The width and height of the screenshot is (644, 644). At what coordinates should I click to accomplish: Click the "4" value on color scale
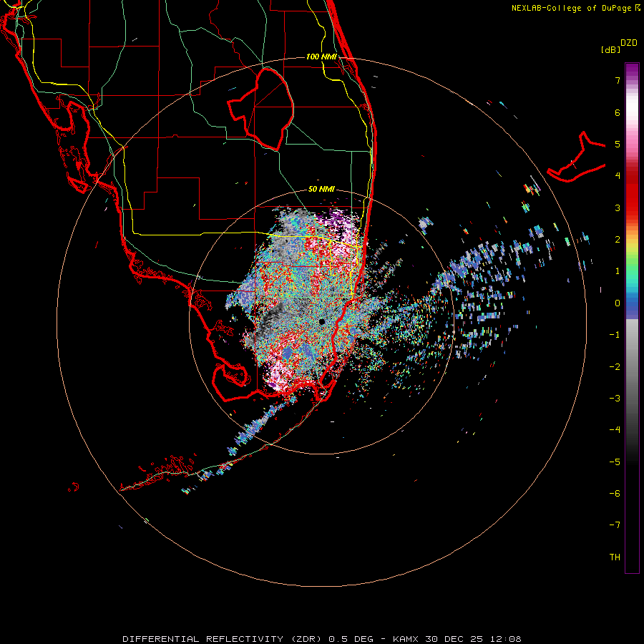pyautogui.click(x=618, y=176)
